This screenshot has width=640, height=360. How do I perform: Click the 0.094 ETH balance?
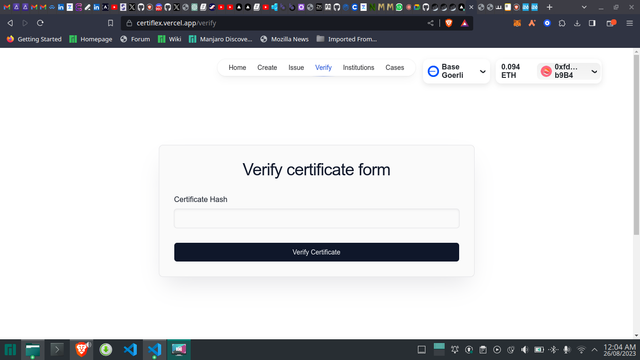[511, 71]
